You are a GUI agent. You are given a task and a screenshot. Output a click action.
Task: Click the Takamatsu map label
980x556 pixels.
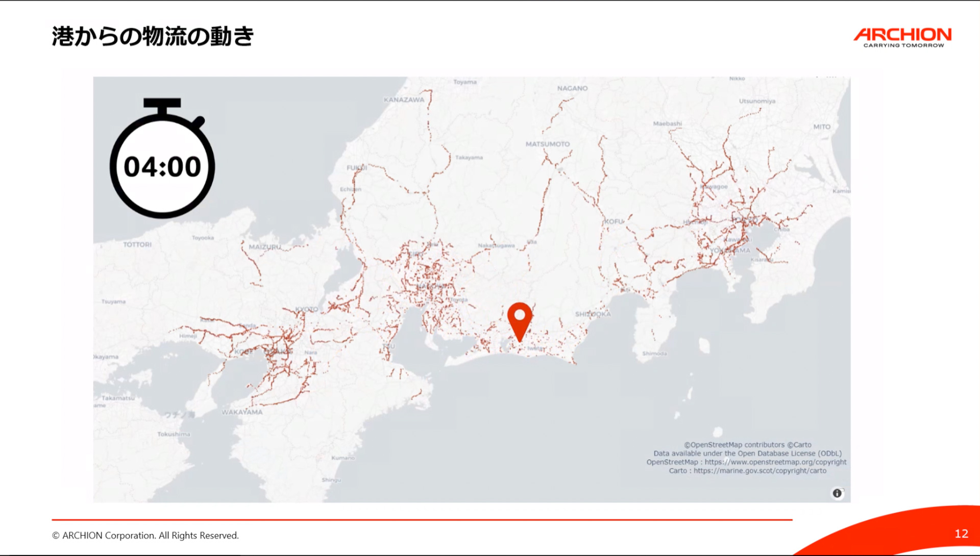[118, 398]
